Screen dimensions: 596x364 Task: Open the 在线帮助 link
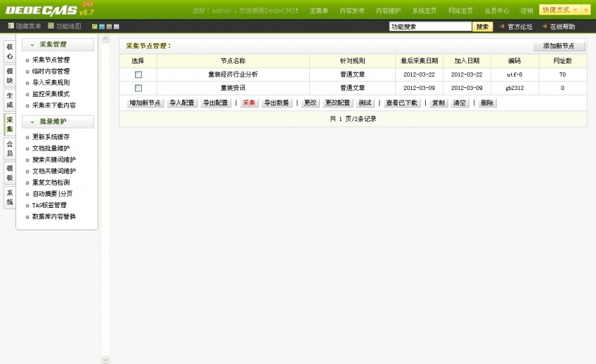click(x=562, y=27)
